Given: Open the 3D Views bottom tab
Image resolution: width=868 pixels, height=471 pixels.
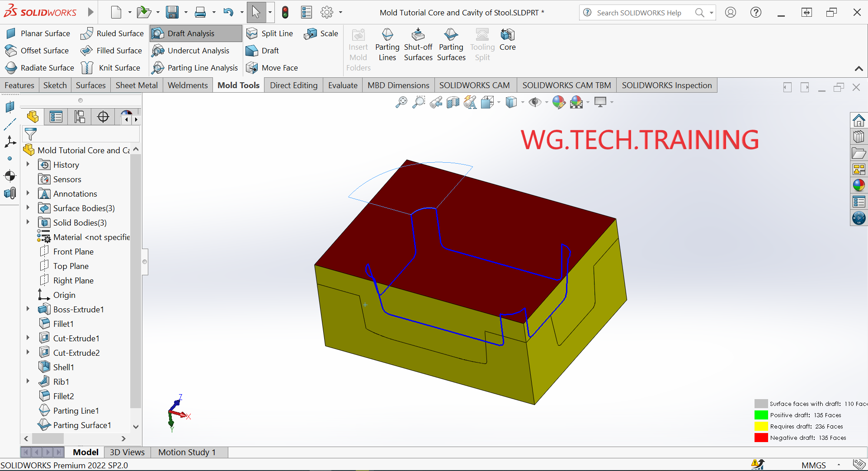Looking at the screenshot, I should tap(127, 452).
